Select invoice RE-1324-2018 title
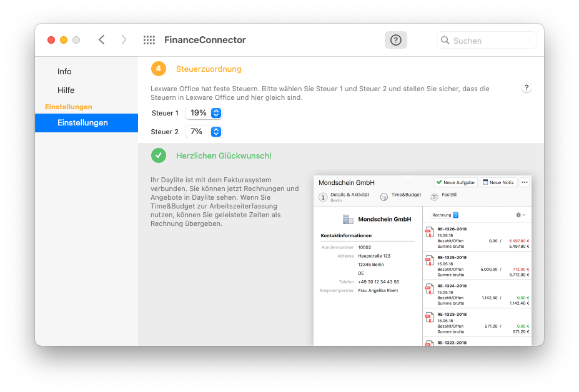This screenshot has height=392, width=579. [452, 286]
